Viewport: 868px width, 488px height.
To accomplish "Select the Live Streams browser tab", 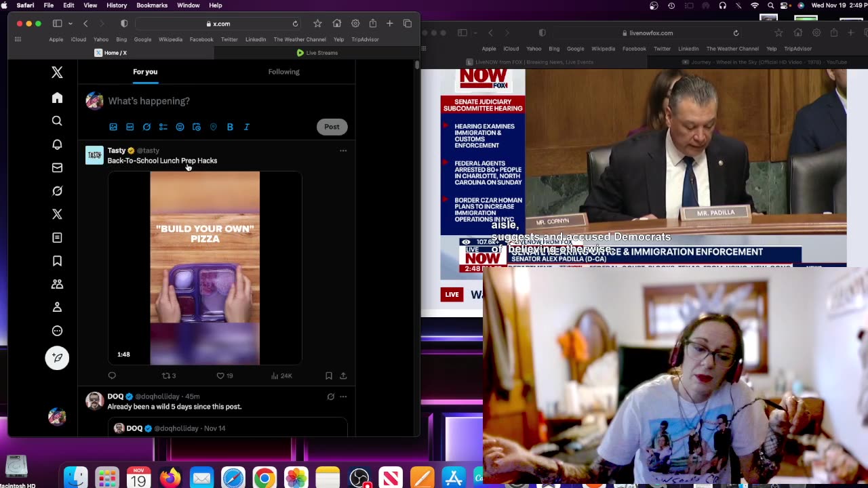I will point(317,53).
